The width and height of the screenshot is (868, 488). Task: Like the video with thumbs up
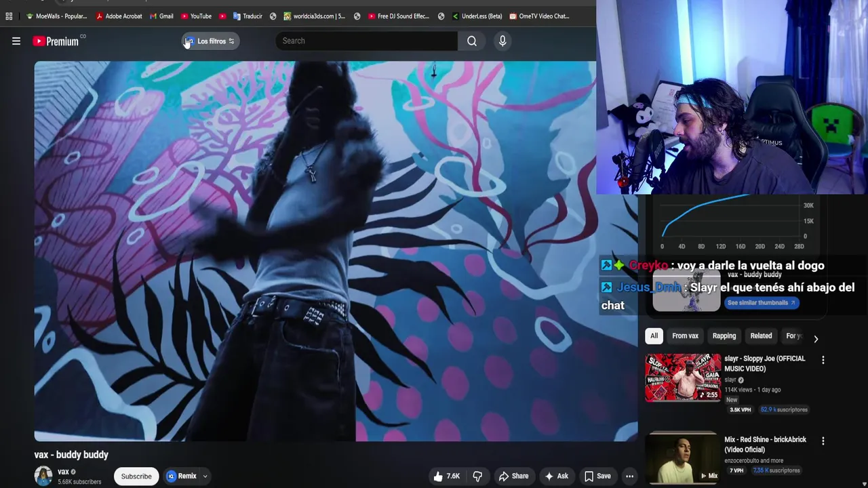(x=448, y=476)
